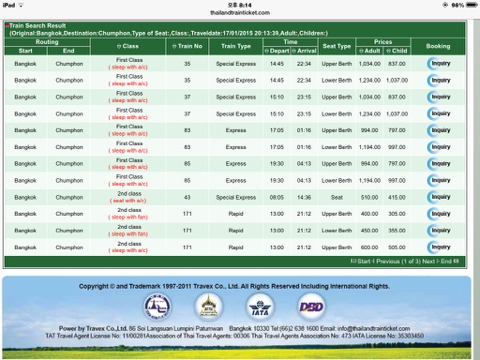Click the Booking column header
The width and height of the screenshot is (480, 360).
[438, 46]
